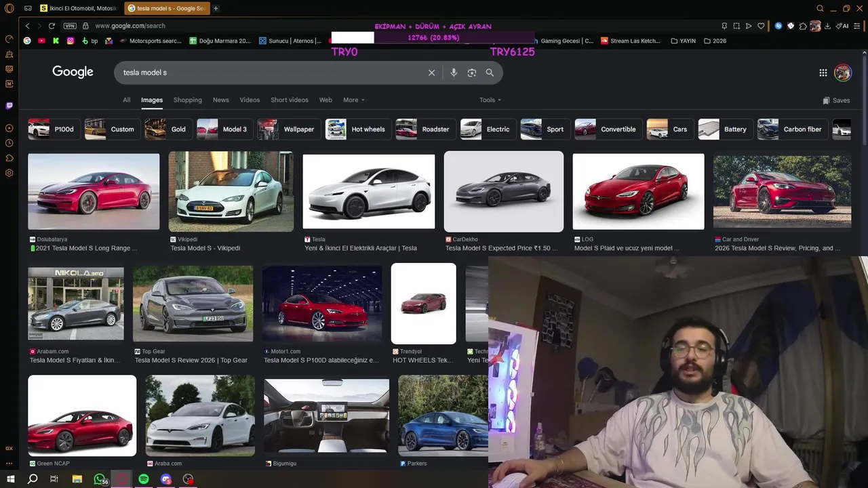Filter images by Model 3 chip

pyautogui.click(x=224, y=129)
